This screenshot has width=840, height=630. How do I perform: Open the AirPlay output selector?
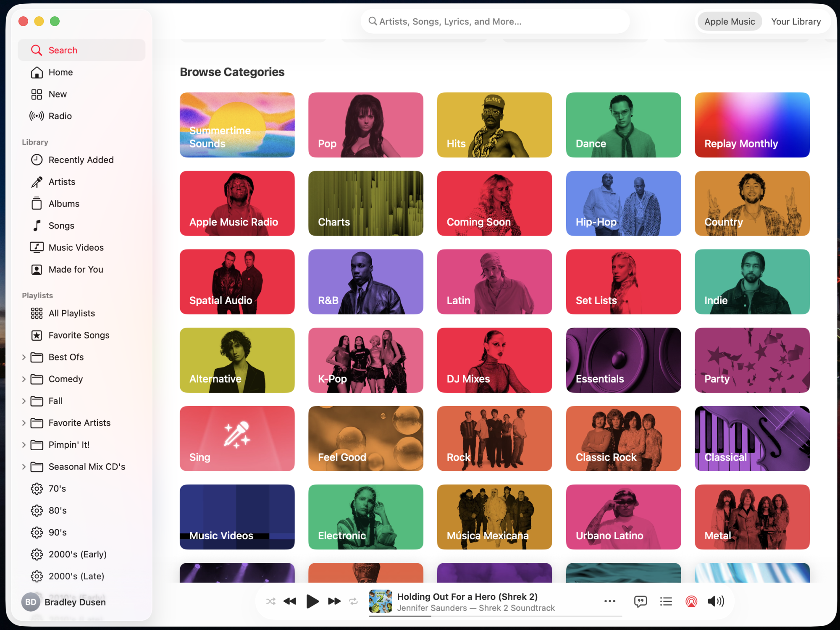(691, 601)
